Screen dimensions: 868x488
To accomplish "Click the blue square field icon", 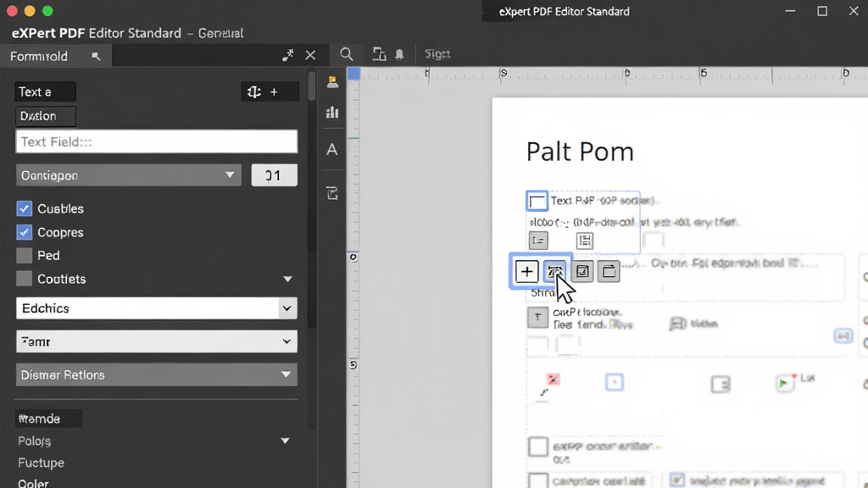I will [614, 382].
